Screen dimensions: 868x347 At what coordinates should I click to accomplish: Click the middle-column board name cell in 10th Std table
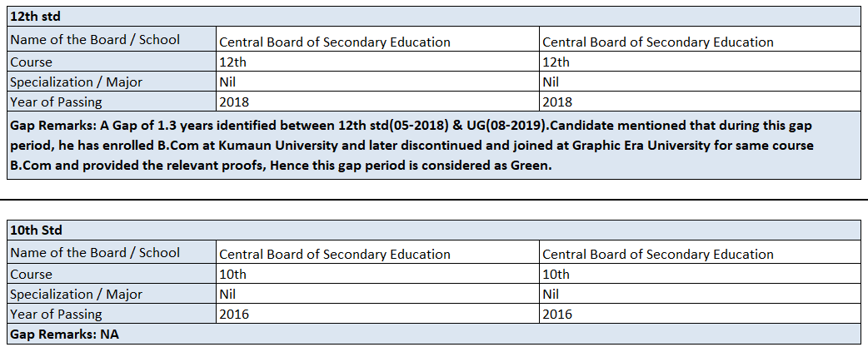[334, 254]
